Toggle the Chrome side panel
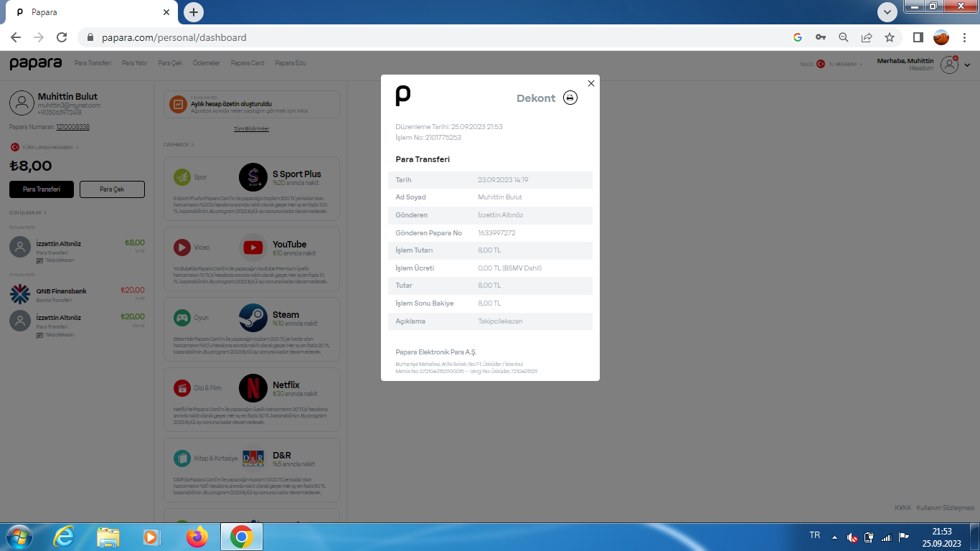 point(918,37)
